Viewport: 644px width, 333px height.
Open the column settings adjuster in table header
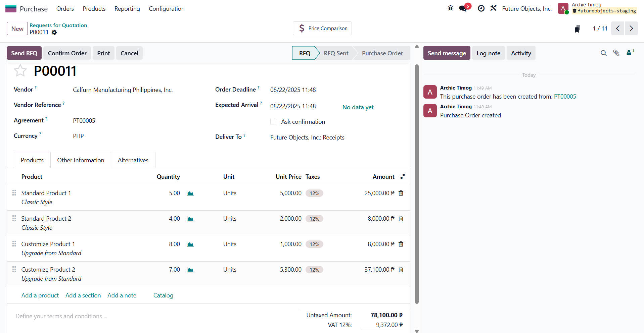(403, 177)
